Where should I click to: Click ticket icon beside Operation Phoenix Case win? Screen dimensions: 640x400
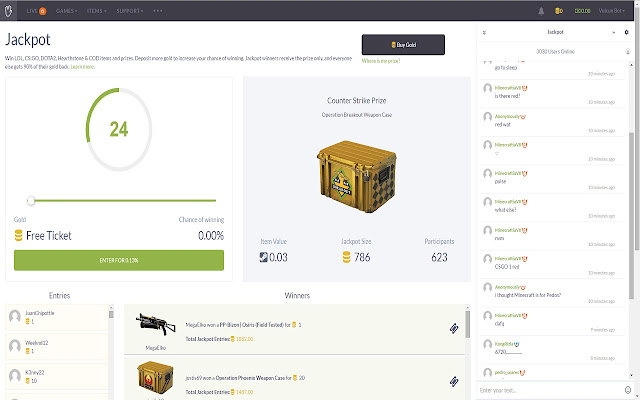[454, 381]
